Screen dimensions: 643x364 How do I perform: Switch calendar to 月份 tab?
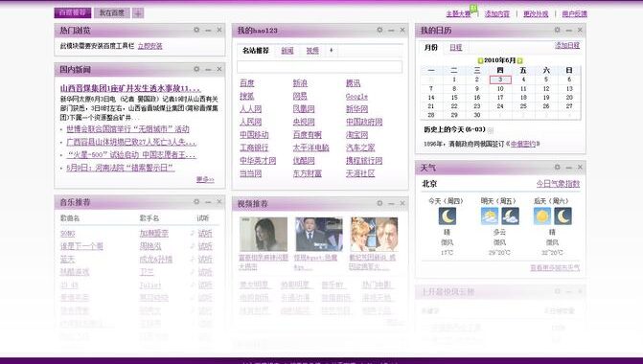coord(430,48)
